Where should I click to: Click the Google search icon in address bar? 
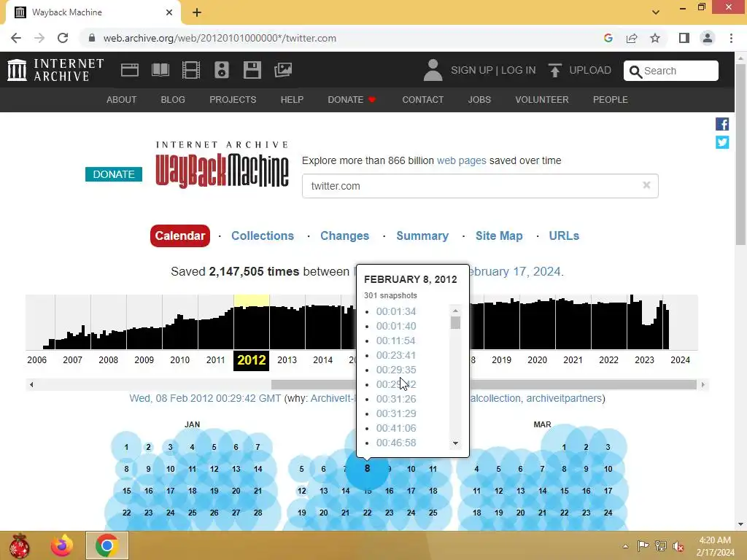point(608,38)
